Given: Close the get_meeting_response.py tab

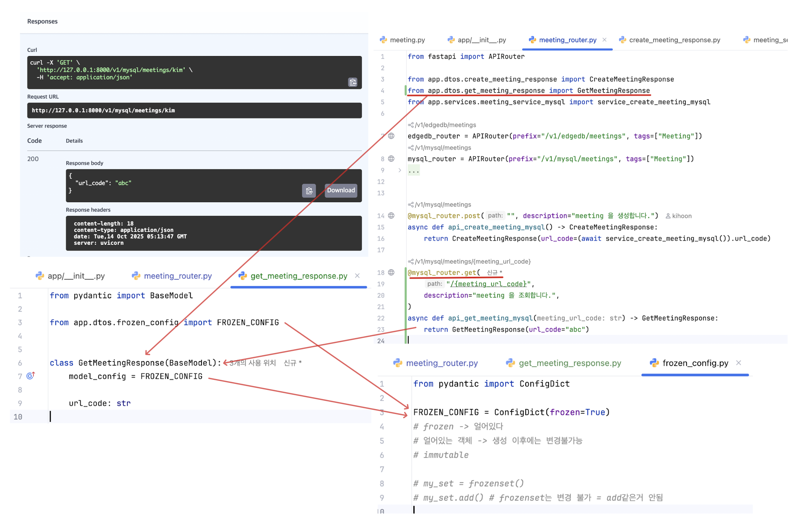Looking at the screenshot, I should [357, 275].
